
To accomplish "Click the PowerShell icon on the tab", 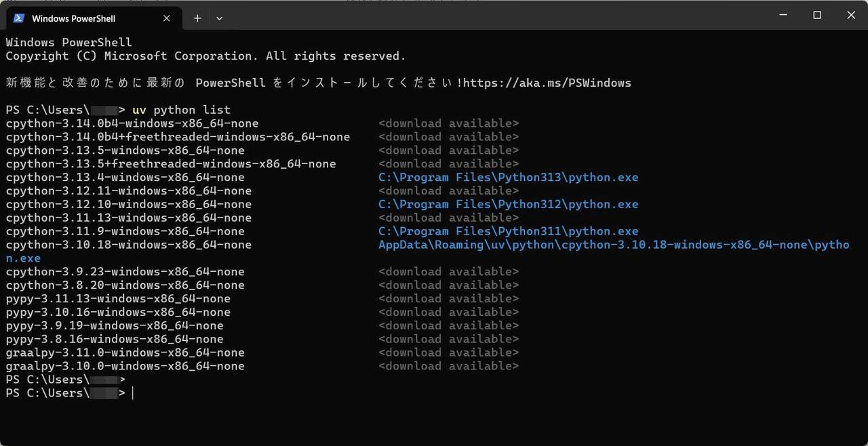I will 19,18.
